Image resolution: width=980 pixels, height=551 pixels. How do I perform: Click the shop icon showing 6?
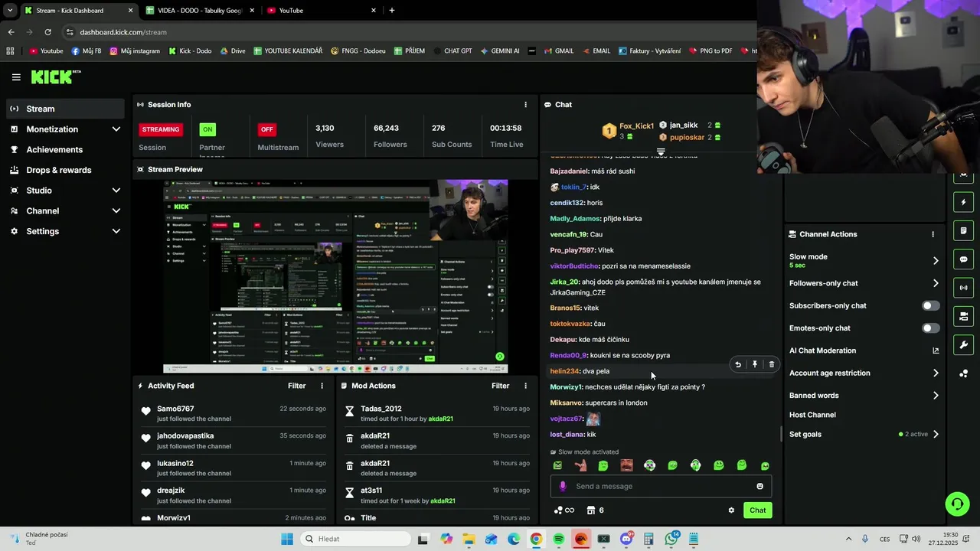pyautogui.click(x=595, y=510)
